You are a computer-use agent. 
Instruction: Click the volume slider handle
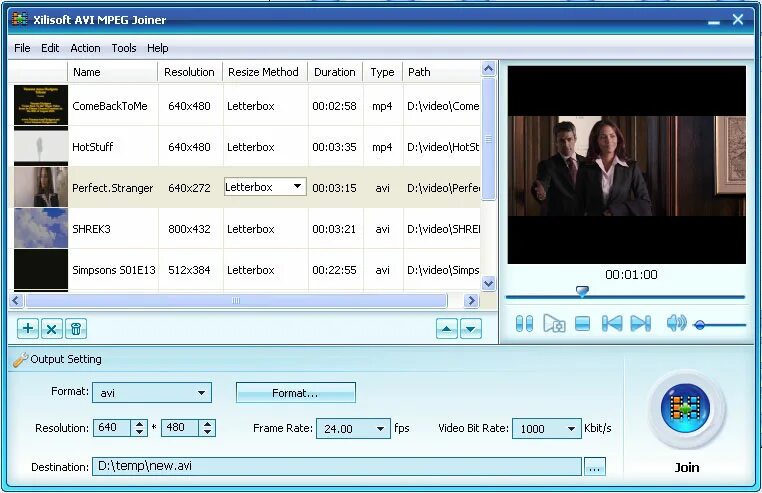pos(700,325)
